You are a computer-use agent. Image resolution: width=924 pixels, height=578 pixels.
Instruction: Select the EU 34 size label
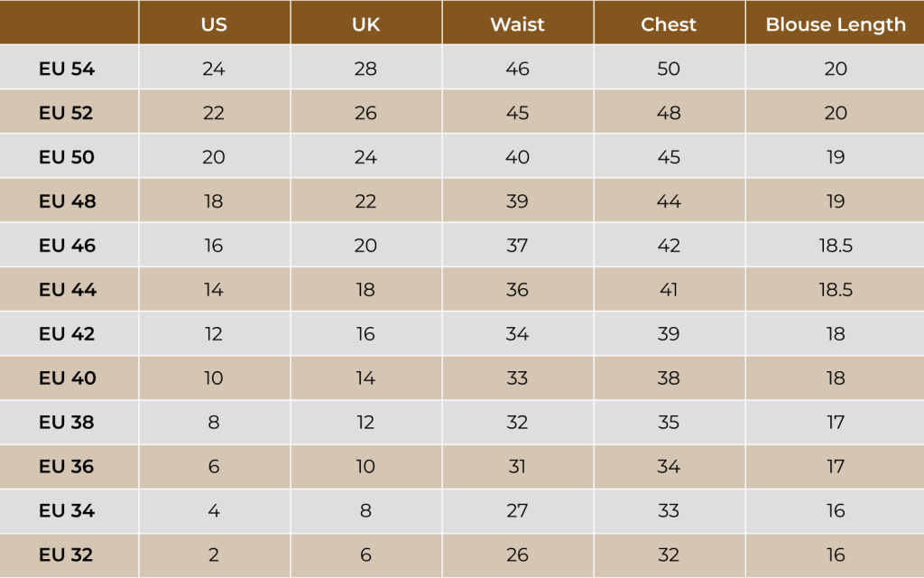[x=67, y=511]
